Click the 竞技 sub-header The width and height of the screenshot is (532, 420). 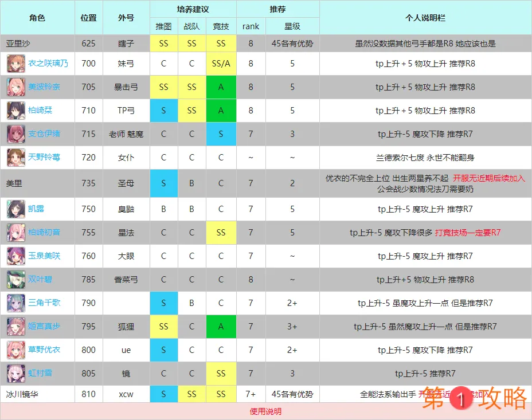[x=221, y=26]
